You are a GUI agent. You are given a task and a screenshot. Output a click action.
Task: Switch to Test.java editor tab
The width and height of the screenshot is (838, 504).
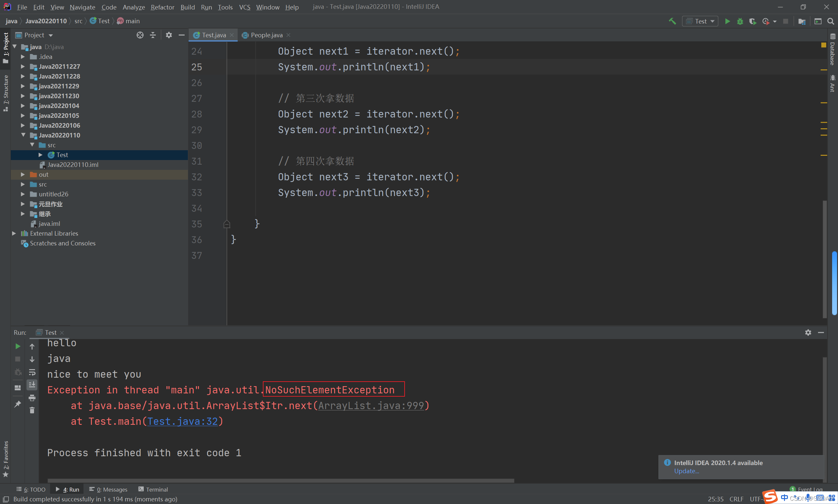[213, 35]
